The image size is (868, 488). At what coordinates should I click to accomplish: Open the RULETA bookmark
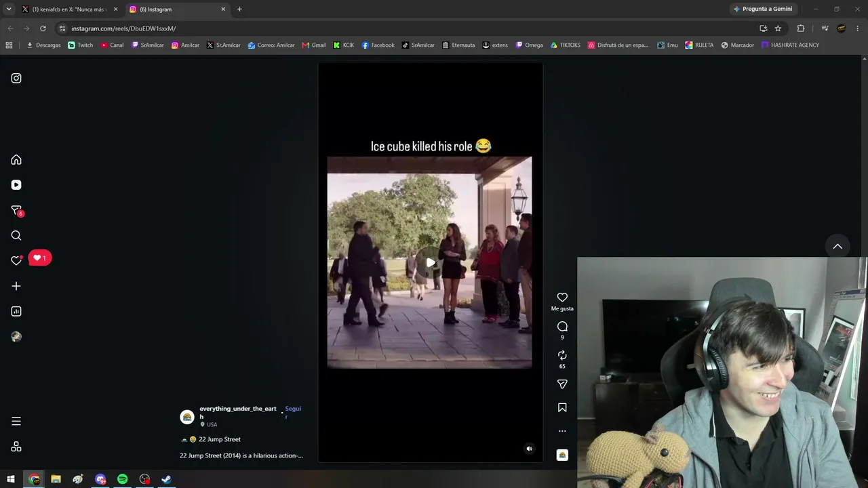[x=699, y=45]
